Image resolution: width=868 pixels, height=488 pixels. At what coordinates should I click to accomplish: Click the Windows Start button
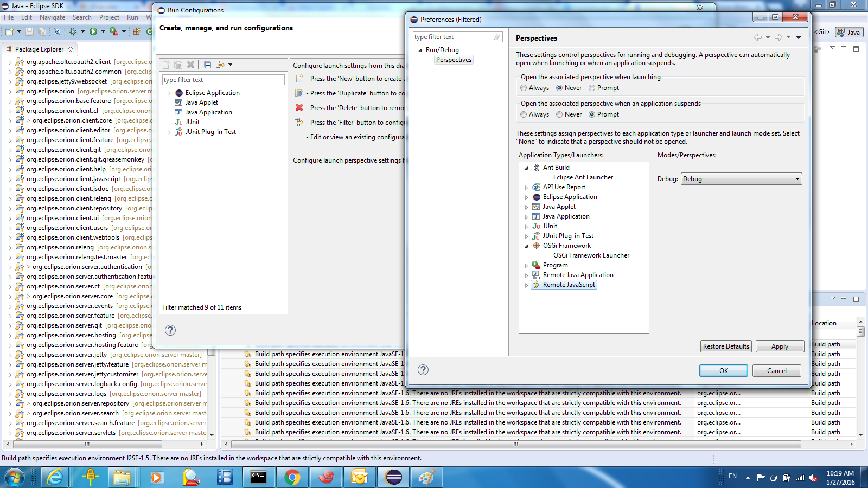pyautogui.click(x=15, y=478)
